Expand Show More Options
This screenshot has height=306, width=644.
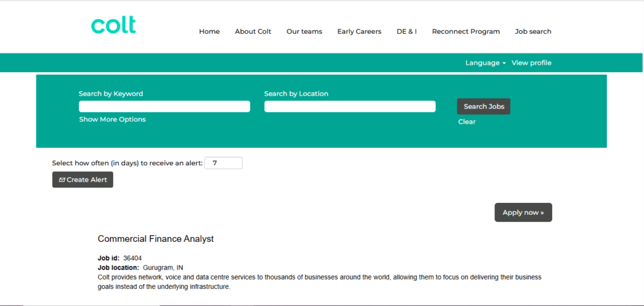click(x=113, y=119)
